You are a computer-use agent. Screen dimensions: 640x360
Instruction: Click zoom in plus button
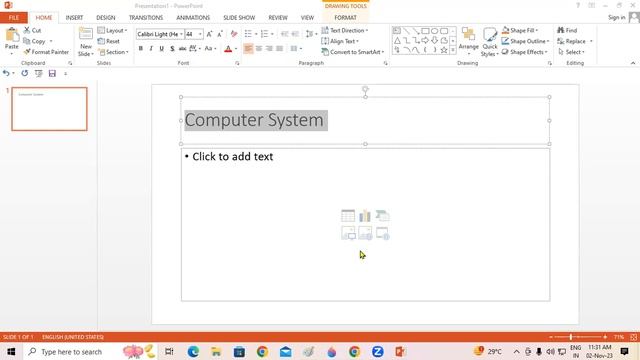point(605,337)
